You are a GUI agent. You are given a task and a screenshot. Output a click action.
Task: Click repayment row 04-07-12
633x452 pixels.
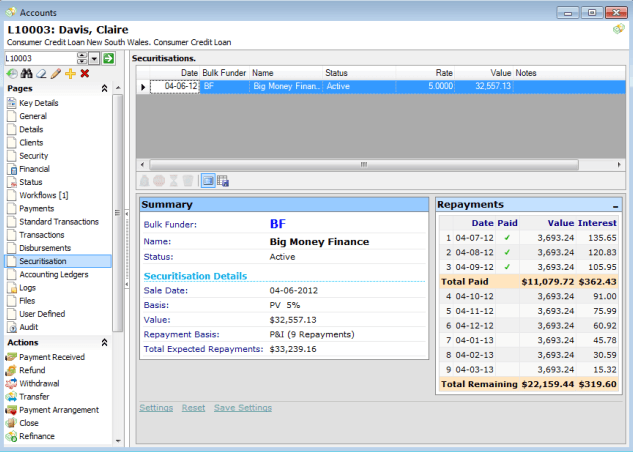(528, 238)
